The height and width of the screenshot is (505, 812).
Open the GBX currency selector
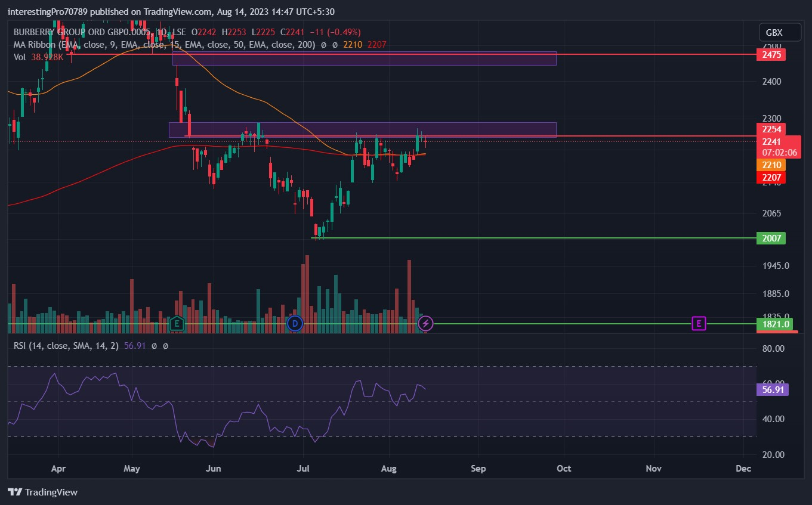779,33
